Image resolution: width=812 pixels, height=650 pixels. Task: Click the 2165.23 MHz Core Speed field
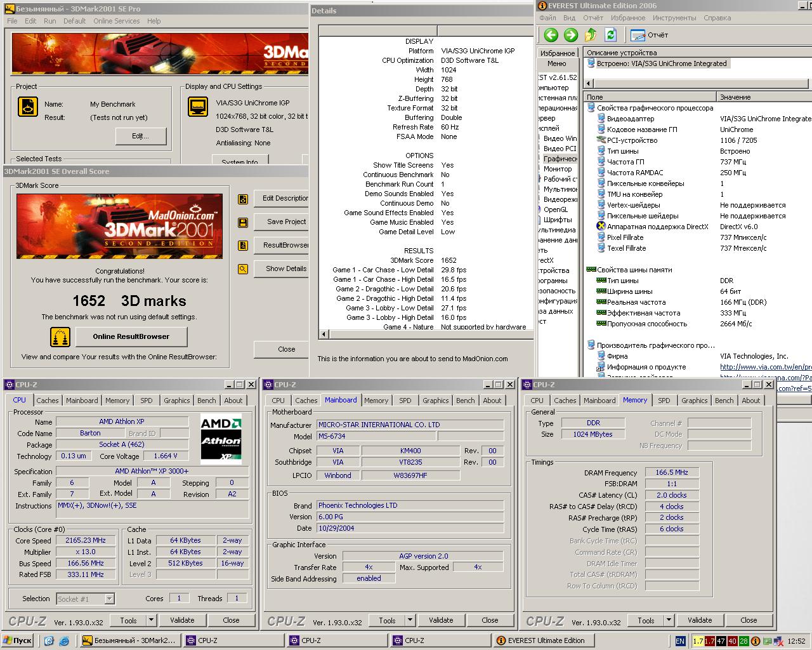[86, 540]
